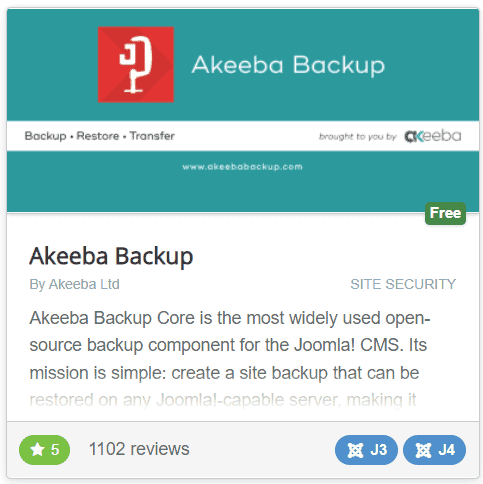Viewport: 483px width, 484px height.
Task: Click the extension description paragraph
Action: (230, 359)
